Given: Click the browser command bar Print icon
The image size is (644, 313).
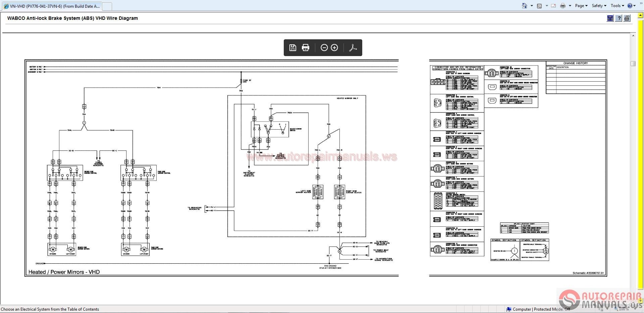Looking at the screenshot, I should (563, 6).
